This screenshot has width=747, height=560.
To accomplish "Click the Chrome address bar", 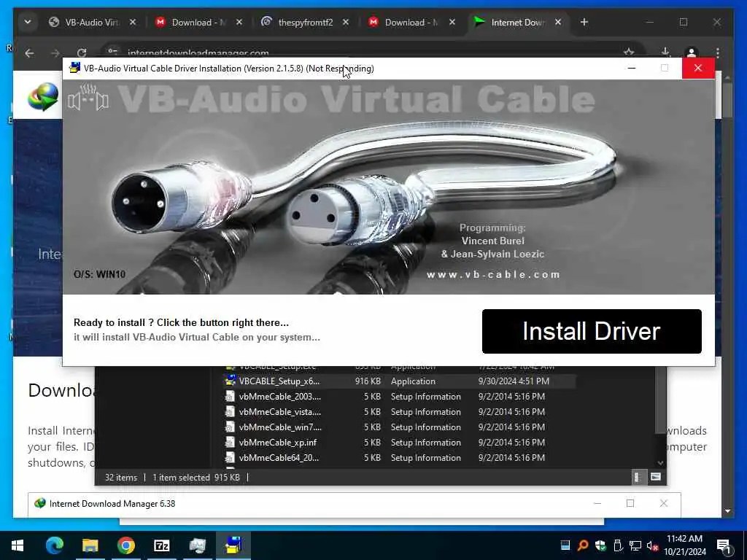I will click(x=371, y=52).
